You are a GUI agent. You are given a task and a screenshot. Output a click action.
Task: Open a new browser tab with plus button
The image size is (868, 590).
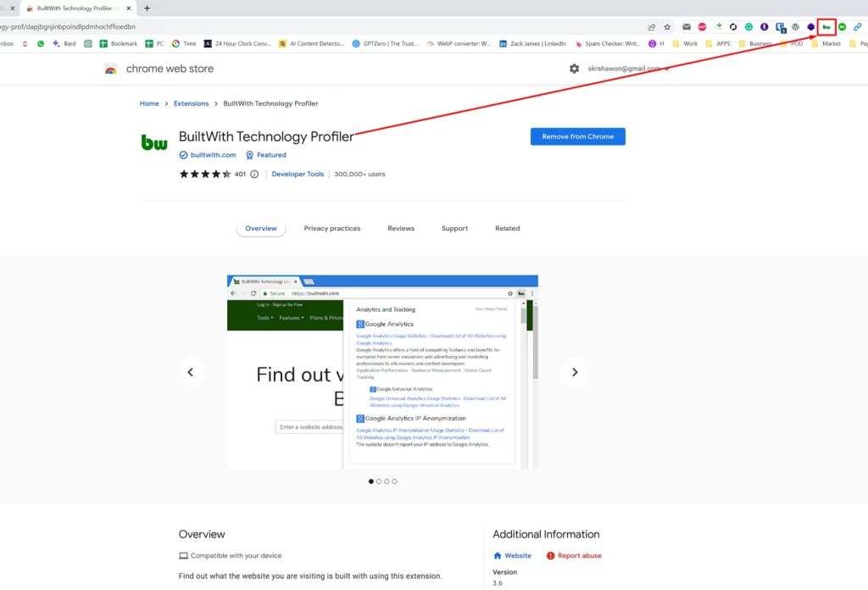pyautogui.click(x=147, y=8)
